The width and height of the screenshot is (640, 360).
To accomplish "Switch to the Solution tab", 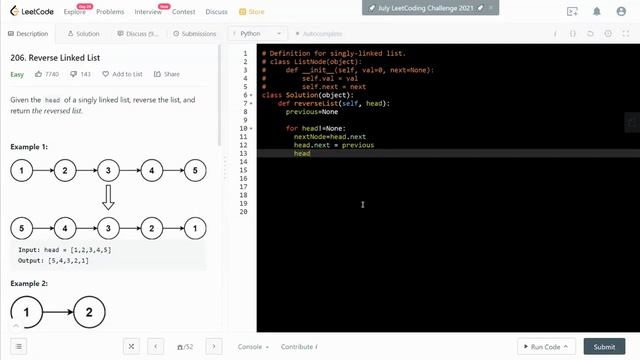I will (83, 33).
